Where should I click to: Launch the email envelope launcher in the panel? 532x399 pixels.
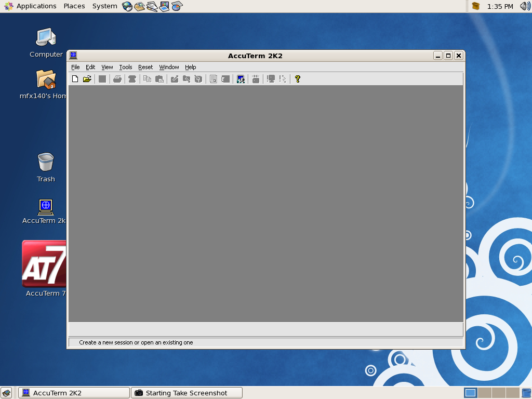tap(139, 6)
